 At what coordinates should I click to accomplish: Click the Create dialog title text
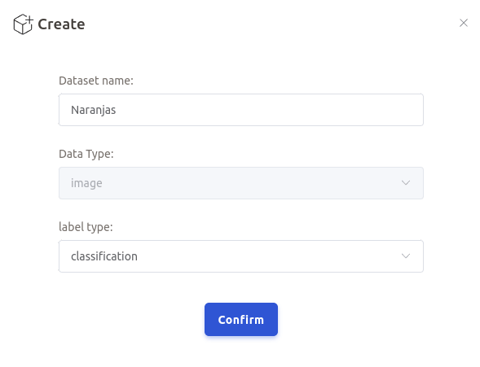pyautogui.click(x=61, y=24)
